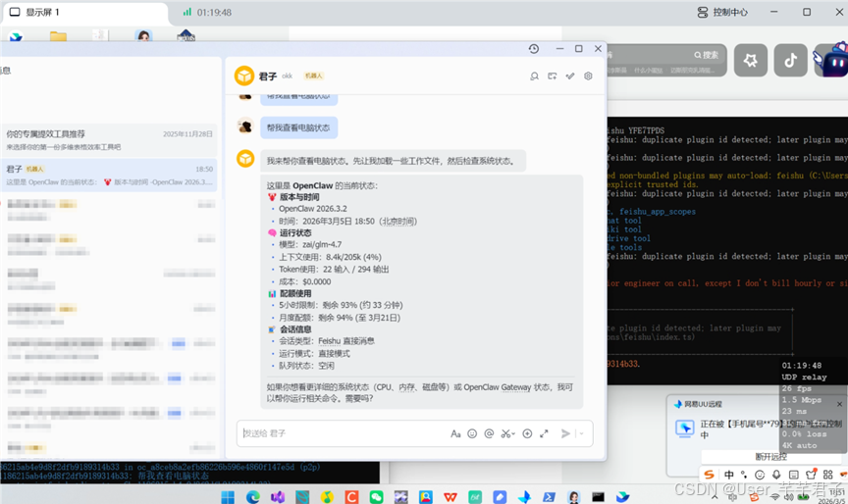The height and width of the screenshot is (504, 848).
Task: Open the emoji picker in message box
Action: (472, 433)
